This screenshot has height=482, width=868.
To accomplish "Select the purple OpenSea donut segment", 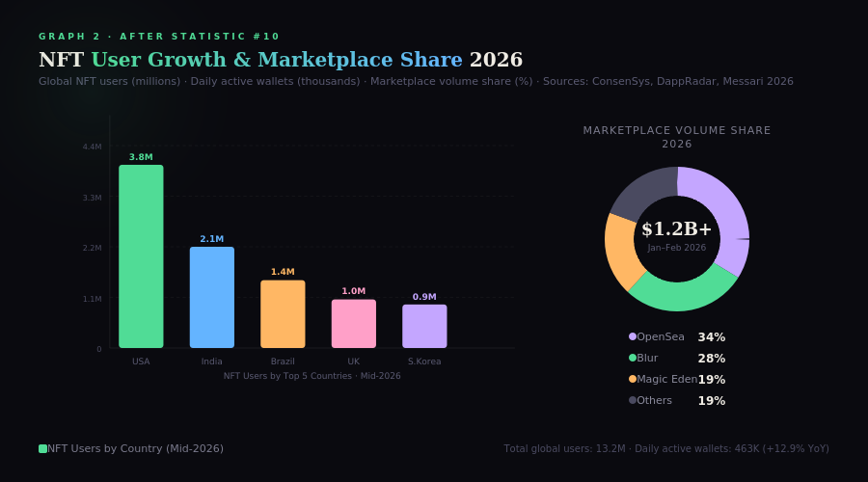I will click(726, 213).
